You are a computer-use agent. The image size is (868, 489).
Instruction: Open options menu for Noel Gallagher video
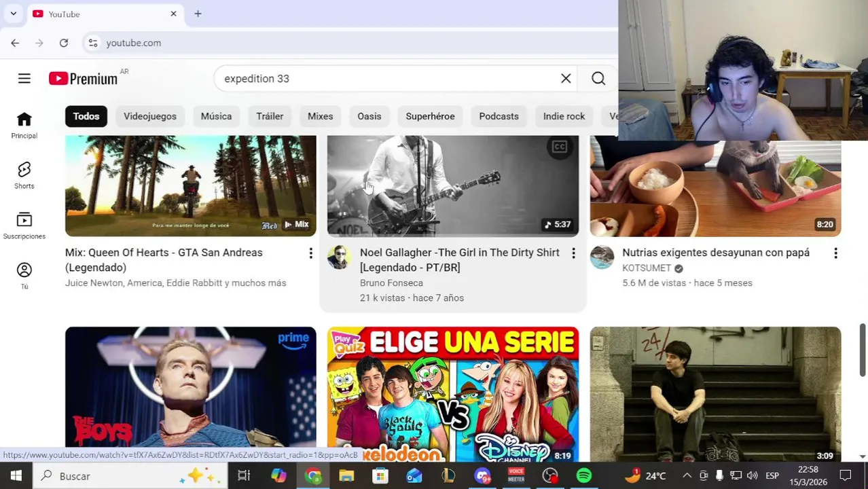pos(573,253)
